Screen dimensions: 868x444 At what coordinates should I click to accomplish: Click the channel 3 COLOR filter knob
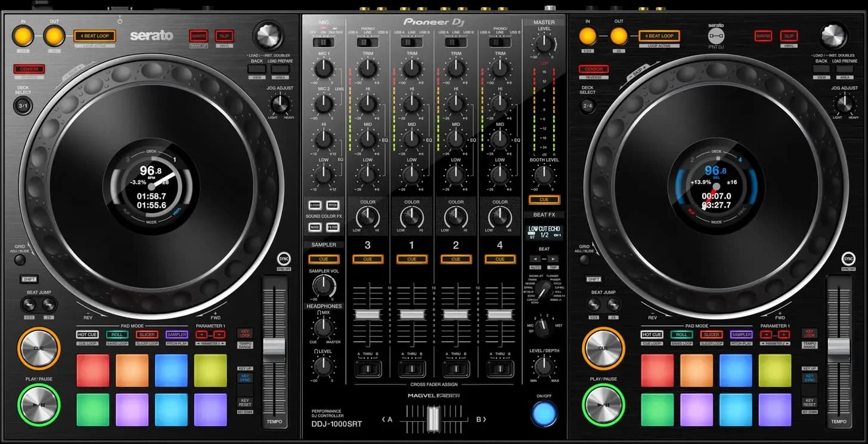coord(368,217)
